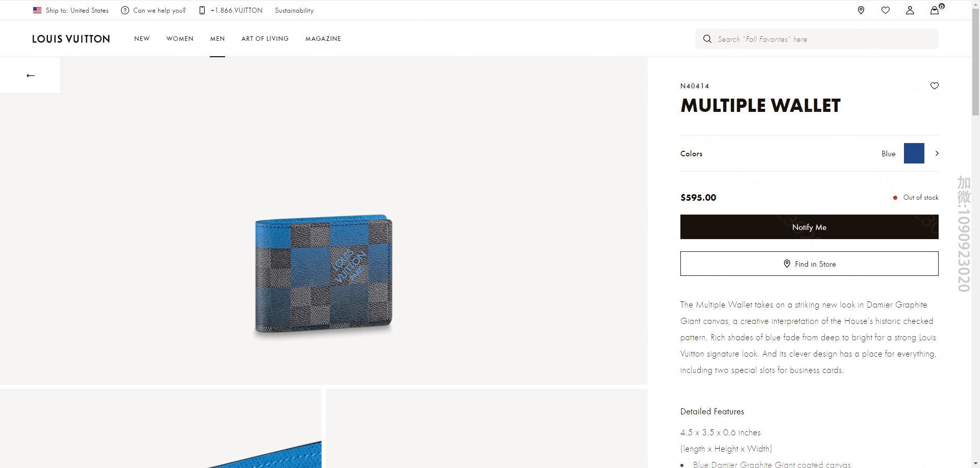The width and height of the screenshot is (980, 468).
Task: Change shipping country from United States
Action: (71, 10)
